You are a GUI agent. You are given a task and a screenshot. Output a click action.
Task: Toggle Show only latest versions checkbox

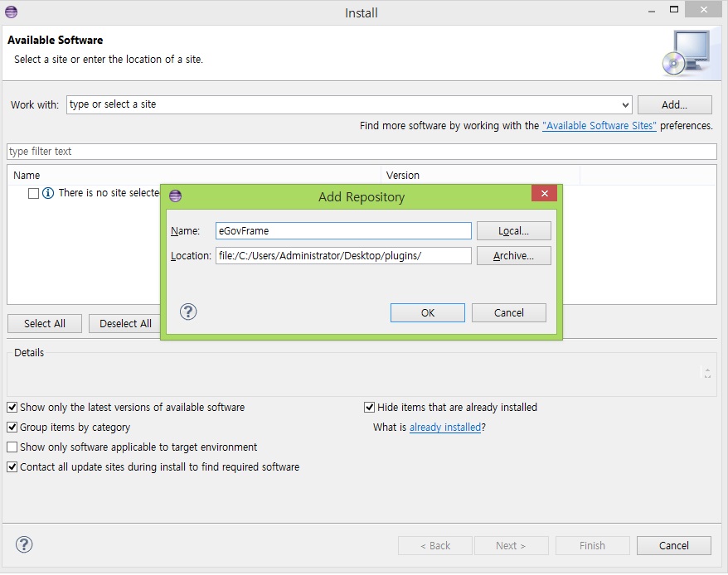[12, 408]
